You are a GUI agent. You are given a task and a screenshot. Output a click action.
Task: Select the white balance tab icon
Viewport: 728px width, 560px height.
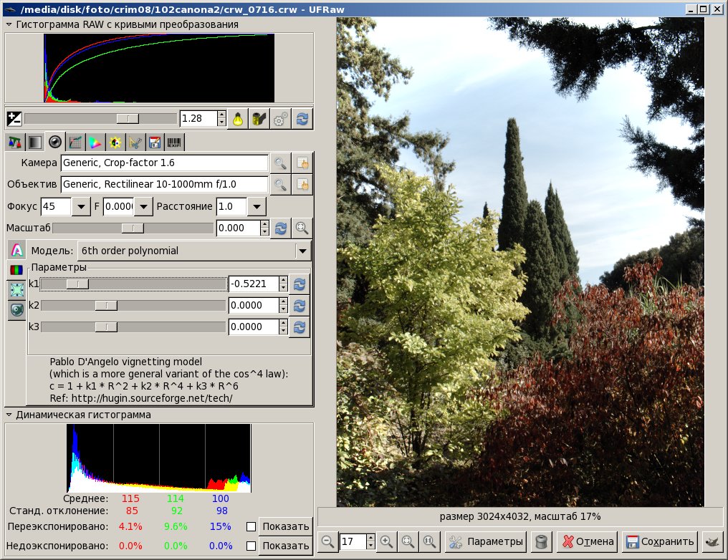15,143
